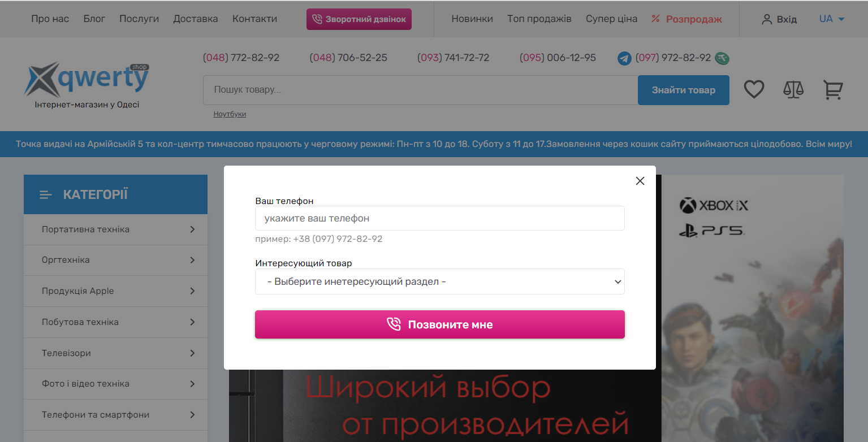Click the КАТЕГОРІЇ menu icon
868x442 pixels.
tap(46, 195)
